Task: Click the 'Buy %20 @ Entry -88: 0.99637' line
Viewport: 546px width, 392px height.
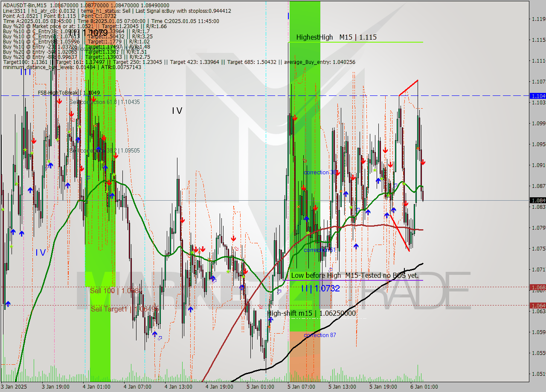Action: pyautogui.click(x=76, y=57)
